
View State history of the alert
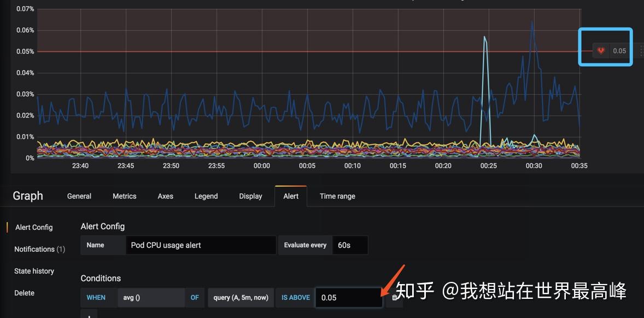tap(34, 271)
